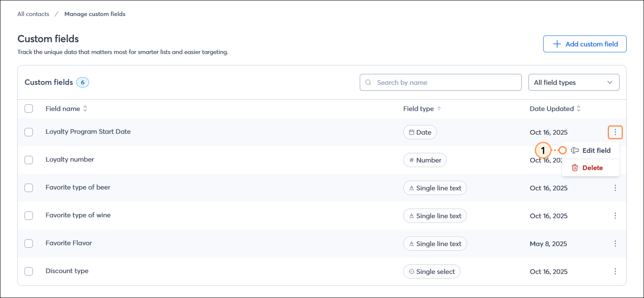Open the three-dot menu for Discount type
The height and width of the screenshot is (298, 644).
tap(615, 271)
